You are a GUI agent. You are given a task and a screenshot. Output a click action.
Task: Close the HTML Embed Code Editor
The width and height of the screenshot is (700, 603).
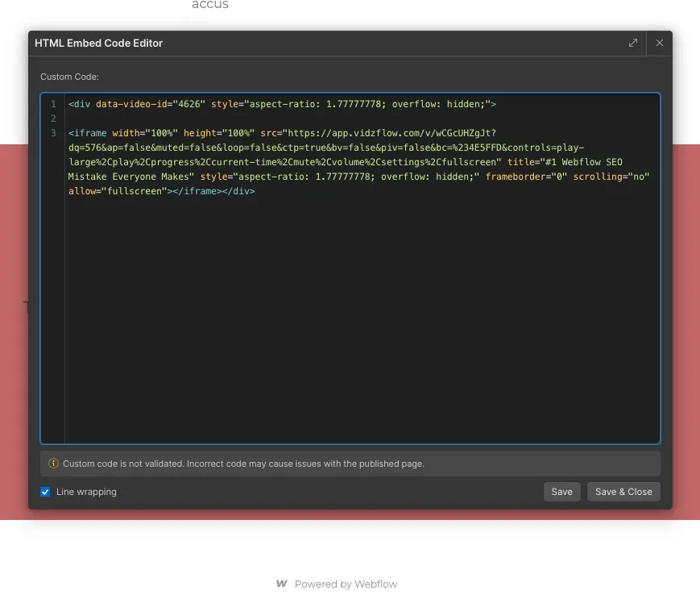pyautogui.click(x=660, y=43)
